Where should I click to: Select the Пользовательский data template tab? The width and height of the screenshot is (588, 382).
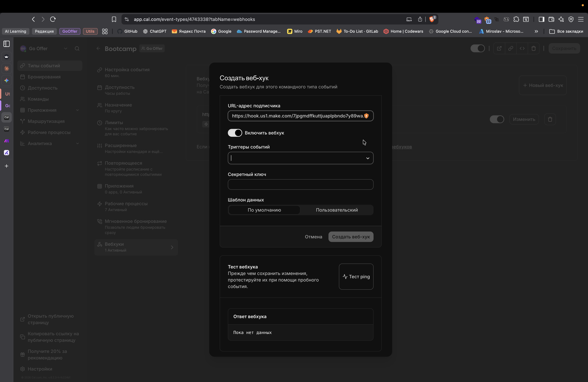pos(336,210)
